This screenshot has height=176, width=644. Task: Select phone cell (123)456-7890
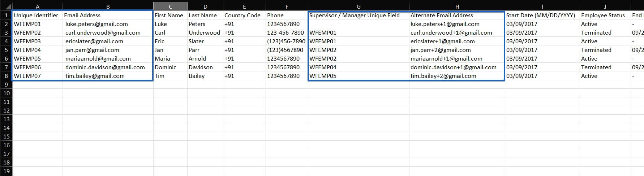click(x=286, y=41)
